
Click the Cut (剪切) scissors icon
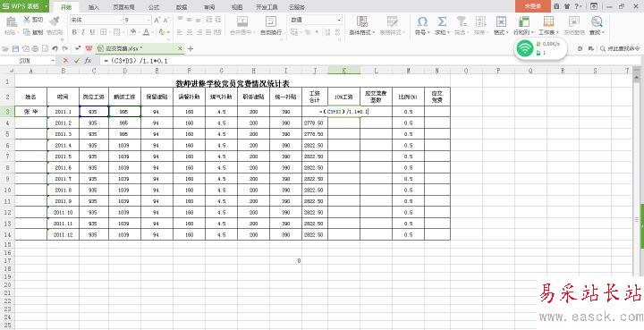coord(28,20)
